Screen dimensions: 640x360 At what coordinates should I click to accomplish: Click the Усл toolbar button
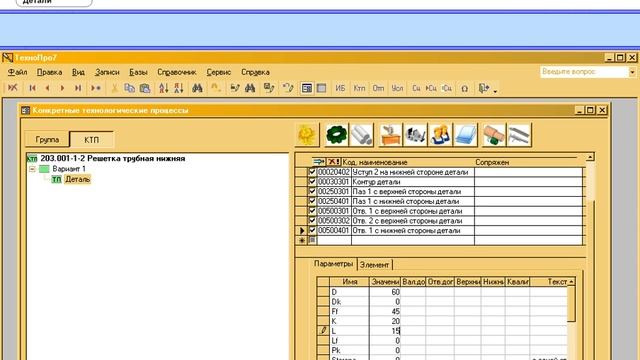click(397, 88)
